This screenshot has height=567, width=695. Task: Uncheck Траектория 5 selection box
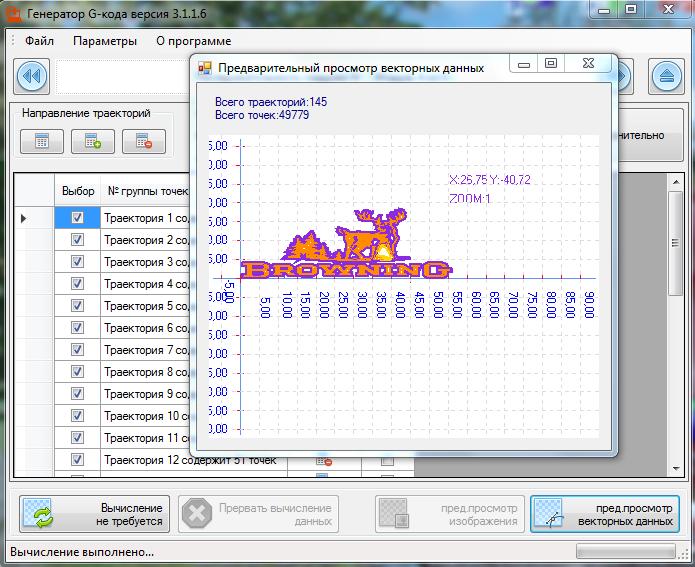pyautogui.click(x=77, y=305)
